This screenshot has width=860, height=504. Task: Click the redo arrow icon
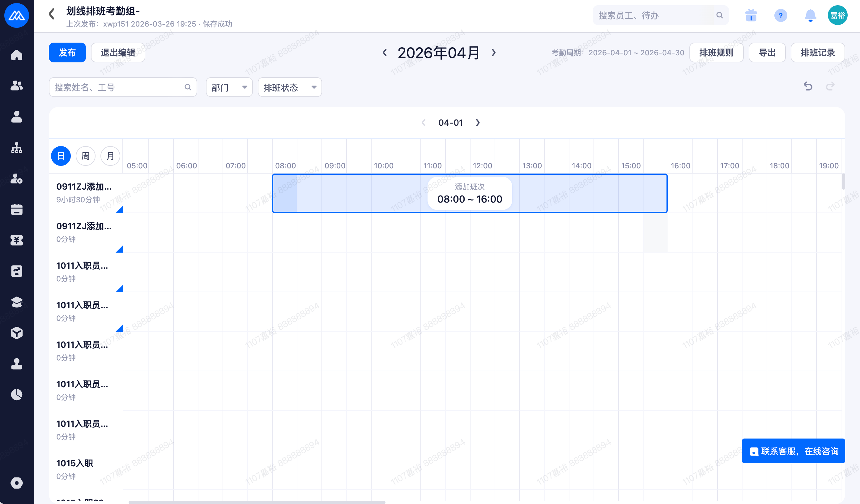(830, 86)
